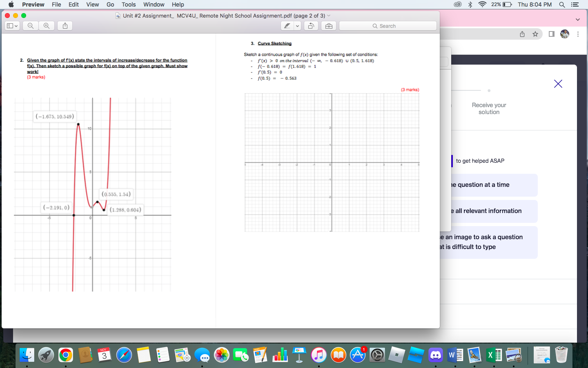The height and width of the screenshot is (368, 588).
Task: Open Spotlight search in the menu bar
Action: pos(562,4)
